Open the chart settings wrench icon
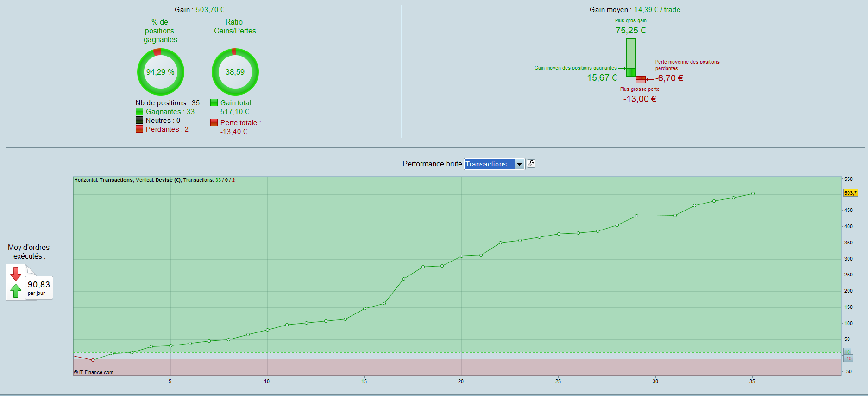The image size is (868, 396). tap(531, 164)
